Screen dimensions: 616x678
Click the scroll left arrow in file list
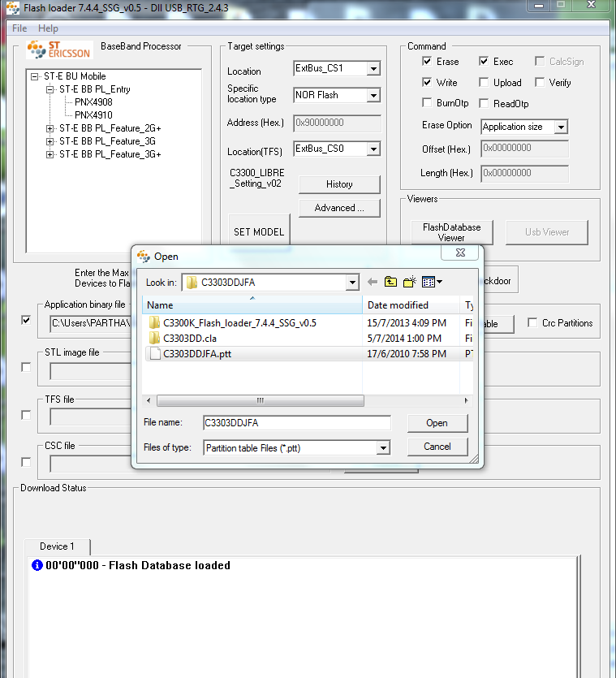click(x=149, y=400)
